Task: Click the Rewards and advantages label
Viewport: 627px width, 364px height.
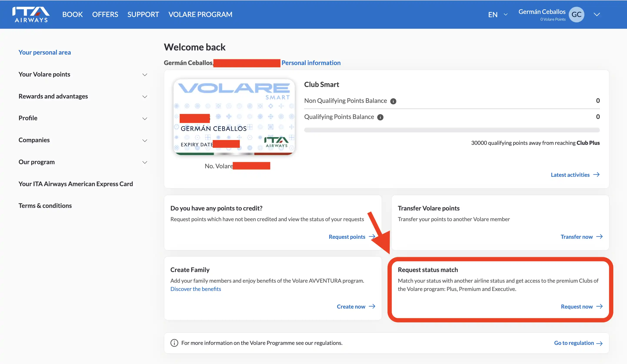Action: point(53,96)
